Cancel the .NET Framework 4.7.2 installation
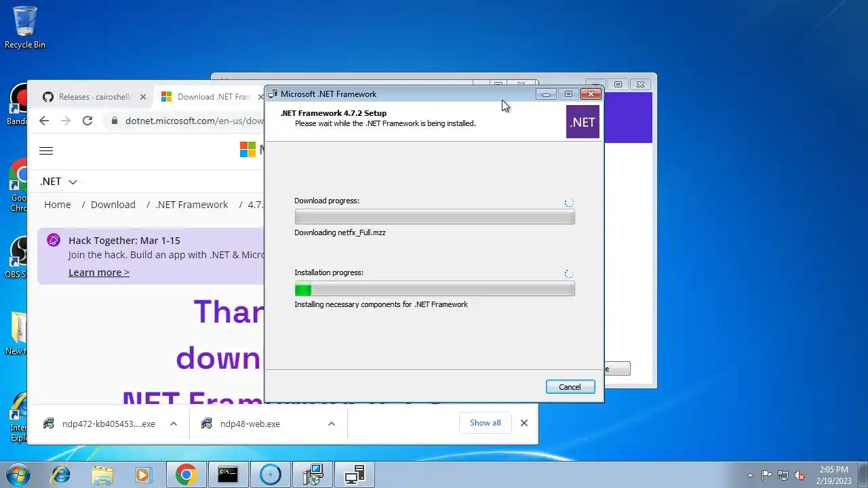The height and width of the screenshot is (488, 868). [x=570, y=387]
